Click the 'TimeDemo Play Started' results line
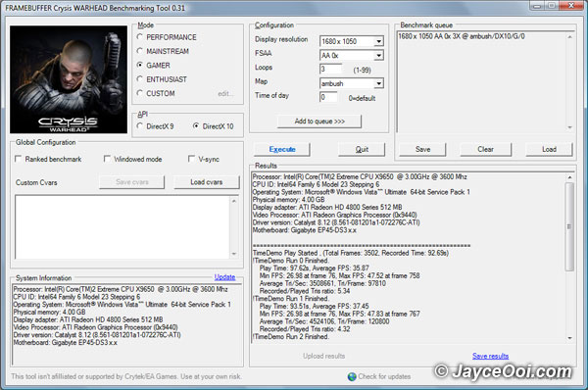 (x=351, y=253)
